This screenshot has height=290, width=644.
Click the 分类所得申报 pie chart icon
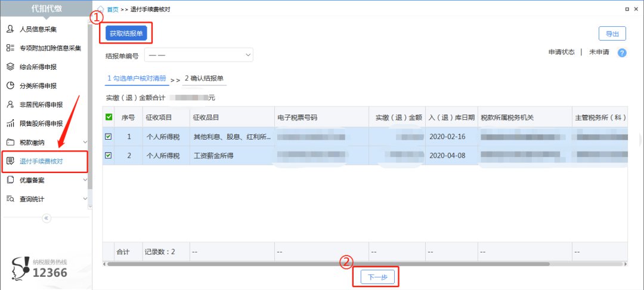(x=11, y=86)
